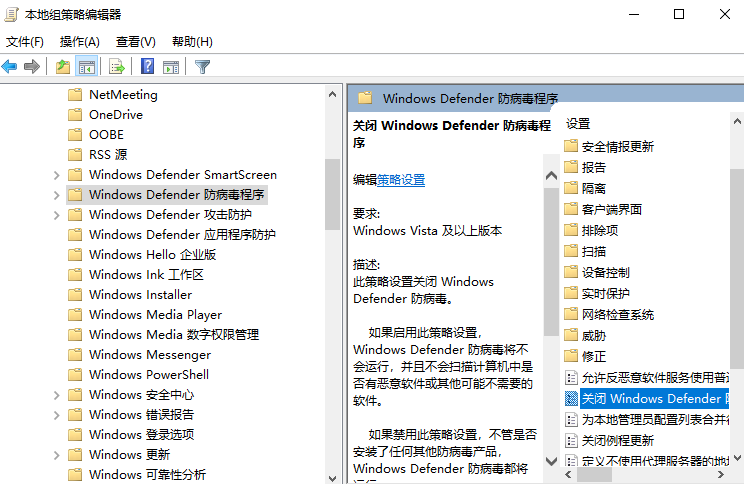Open the 查看(V) menu
This screenshot has width=744, height=484.
point(135,41)
